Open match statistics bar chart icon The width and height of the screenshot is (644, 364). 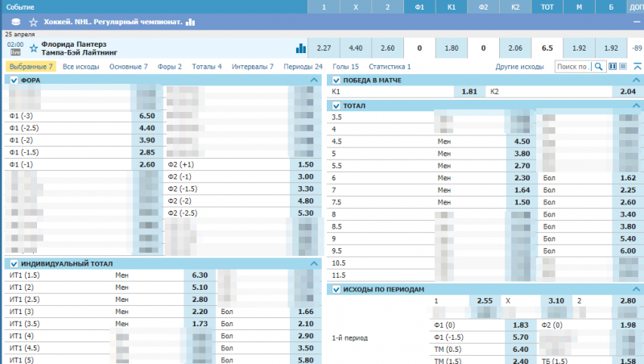(x=300, y=48)
